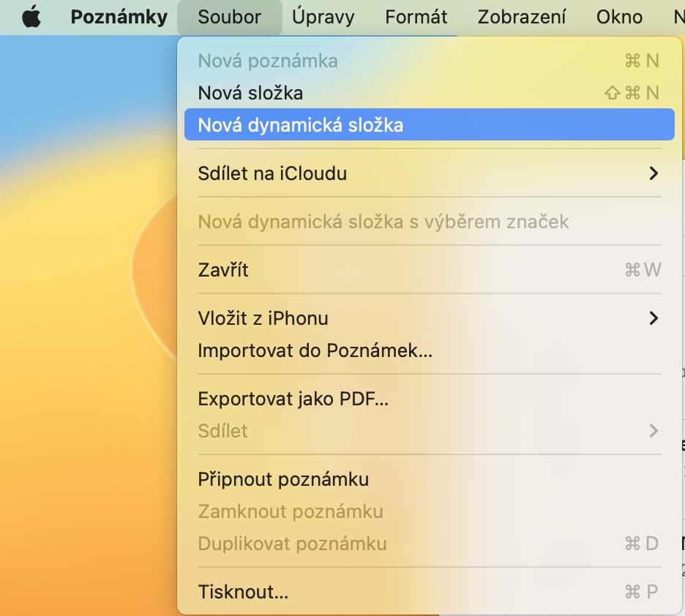This screenshot has width=685, height=616.
Task: Select Tisknout… to print
Action: click(243, 592)
